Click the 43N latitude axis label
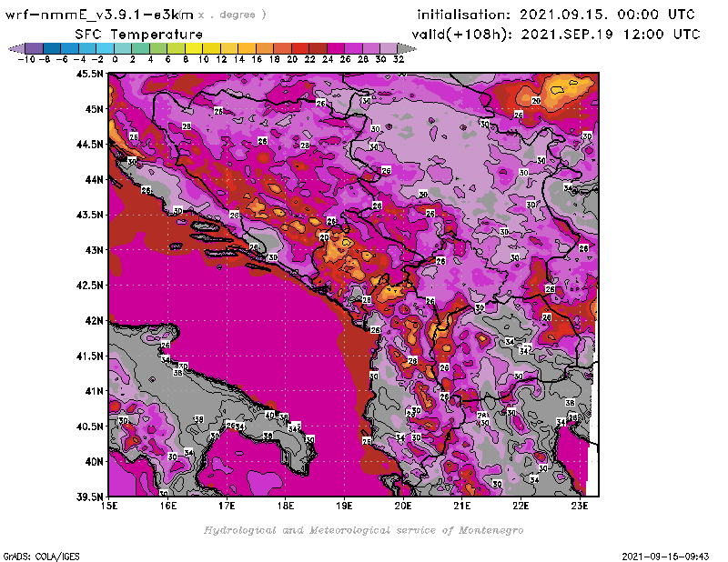 pyautogui.click(x=94, y=250)
